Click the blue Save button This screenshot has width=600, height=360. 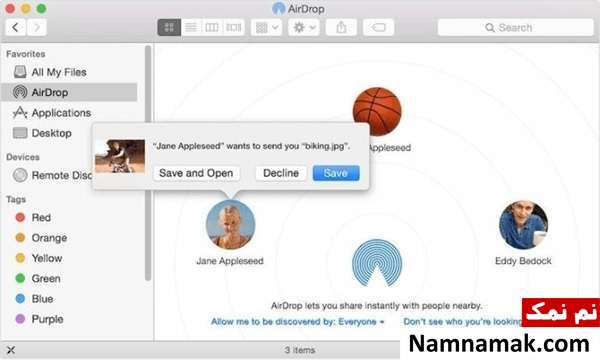pos(336,173)
